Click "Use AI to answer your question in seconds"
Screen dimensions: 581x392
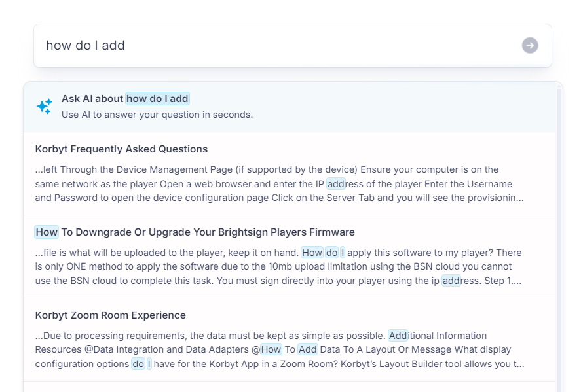tap(157, 115)
